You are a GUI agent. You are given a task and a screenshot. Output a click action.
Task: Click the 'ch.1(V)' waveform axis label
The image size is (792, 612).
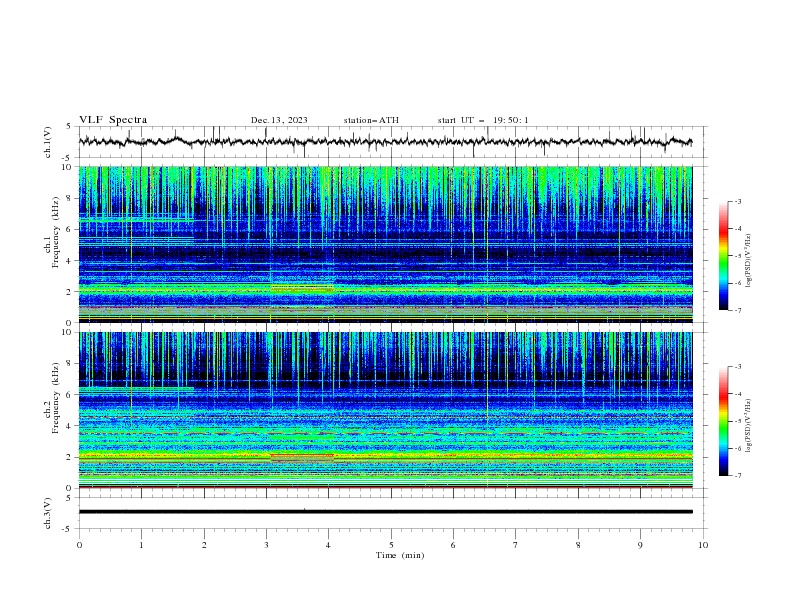[x=48, y=142]
